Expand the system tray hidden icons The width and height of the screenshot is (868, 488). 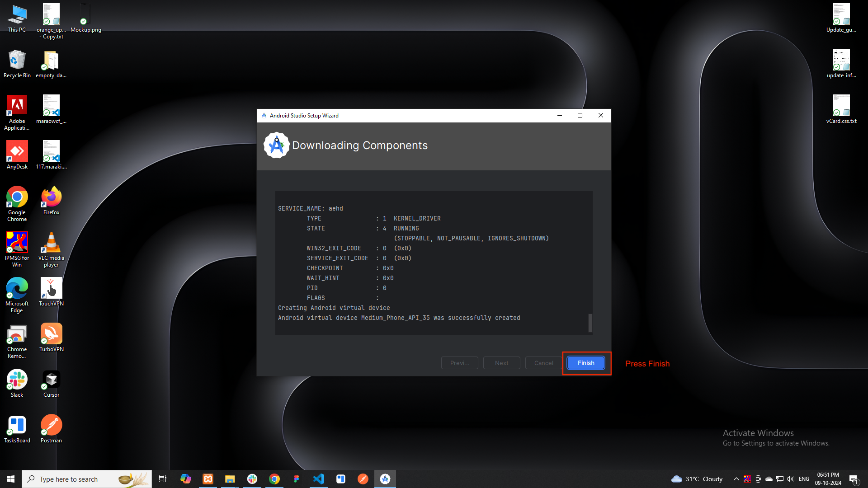tap(736, 479)
